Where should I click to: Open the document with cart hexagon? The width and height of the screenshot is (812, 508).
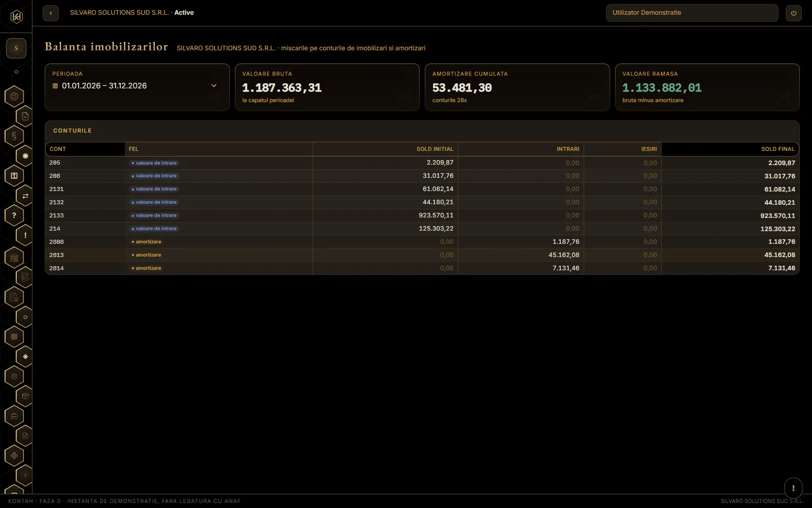coord(14,297)
